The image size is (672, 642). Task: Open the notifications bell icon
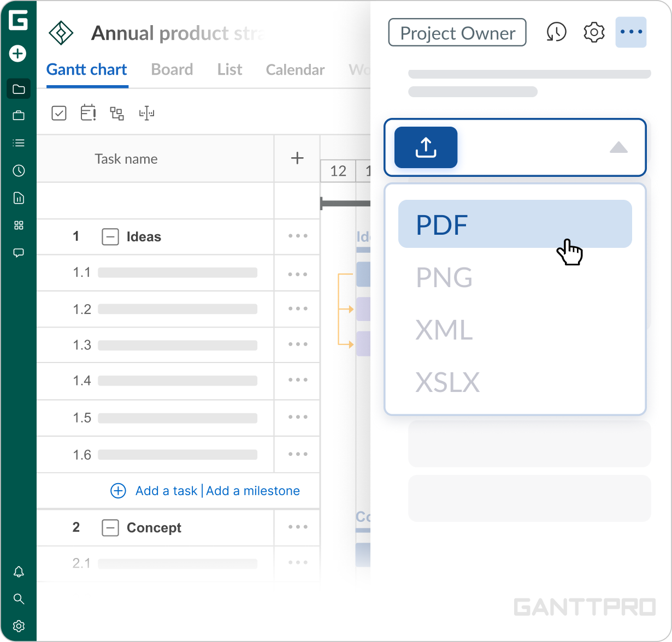pyautogui.click(x=19, y=572)
